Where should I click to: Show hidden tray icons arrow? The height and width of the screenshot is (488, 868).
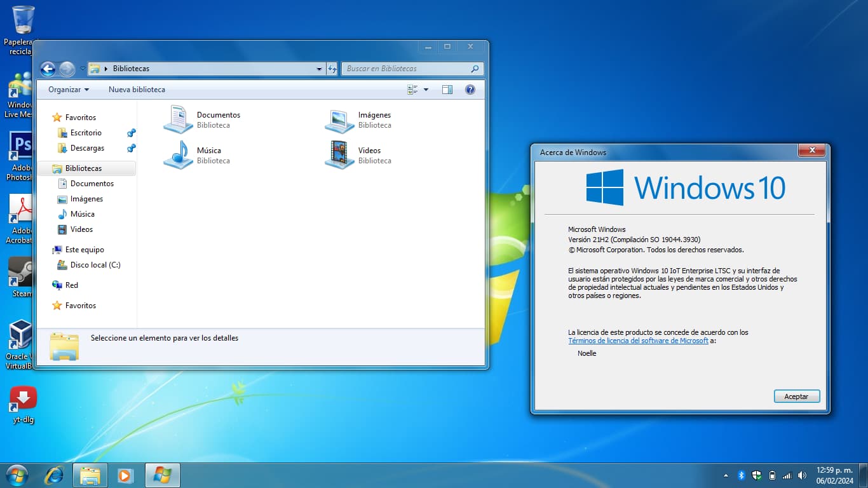(x=726, y=475)
